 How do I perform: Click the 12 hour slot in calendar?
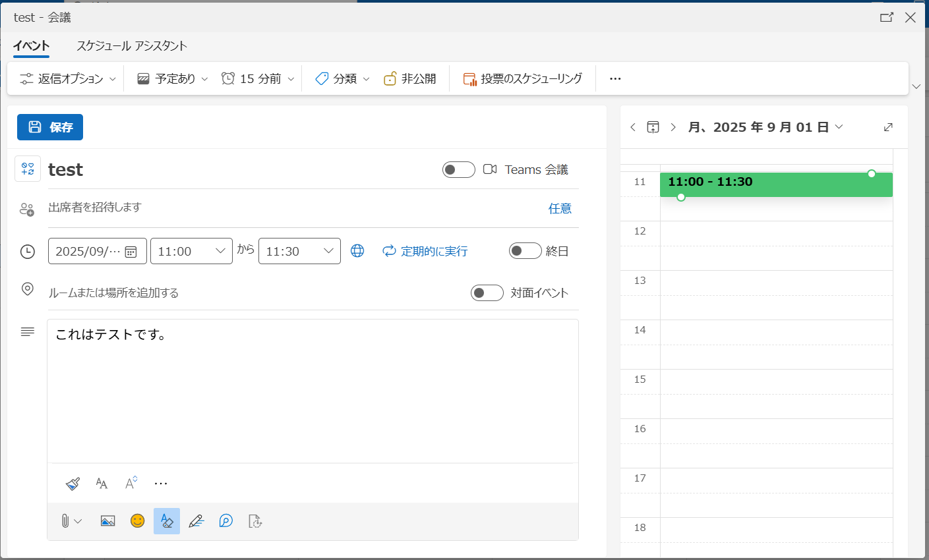pyautogui.click(x=776, y=233)
